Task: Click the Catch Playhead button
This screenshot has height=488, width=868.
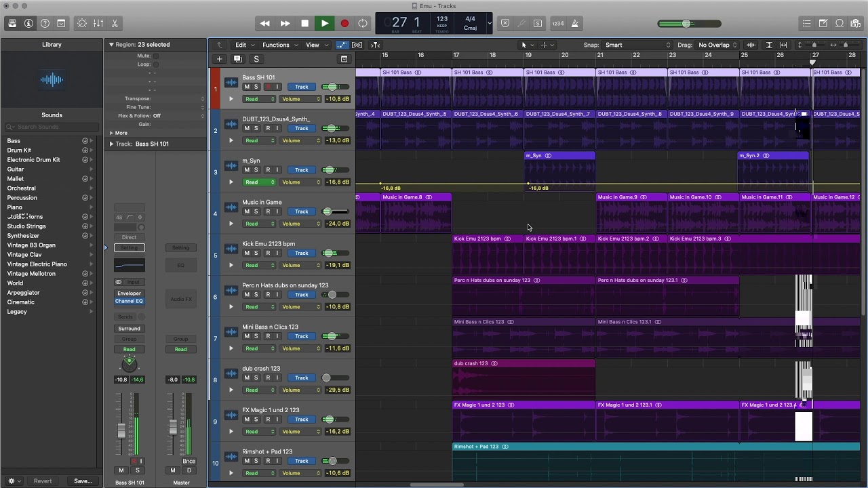Action: (375, 45)
